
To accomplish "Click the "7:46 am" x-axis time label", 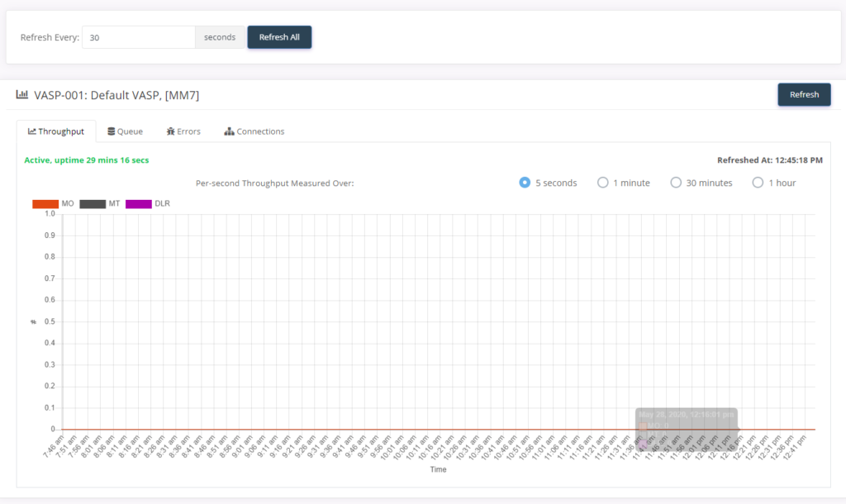I will (53, 446).
